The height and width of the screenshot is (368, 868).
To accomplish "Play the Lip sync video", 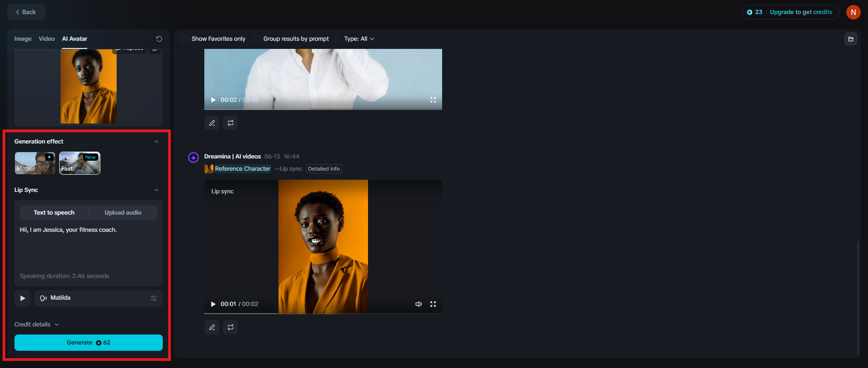I will (213, 304).
